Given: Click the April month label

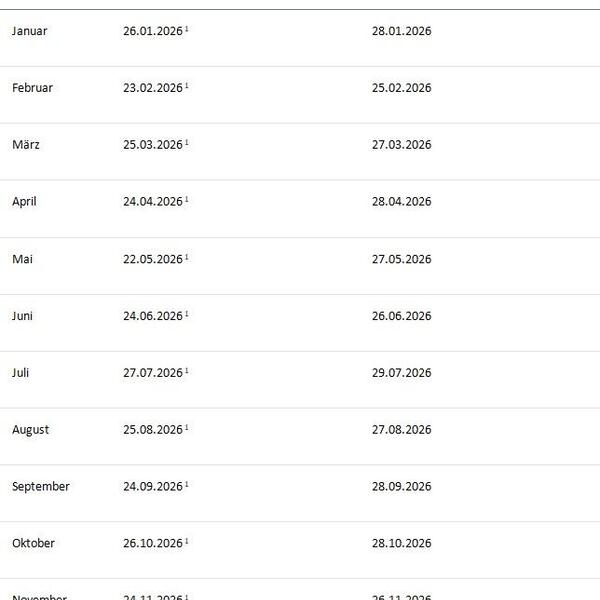Looking at the screenshot, I should click(x=24, y=202).
